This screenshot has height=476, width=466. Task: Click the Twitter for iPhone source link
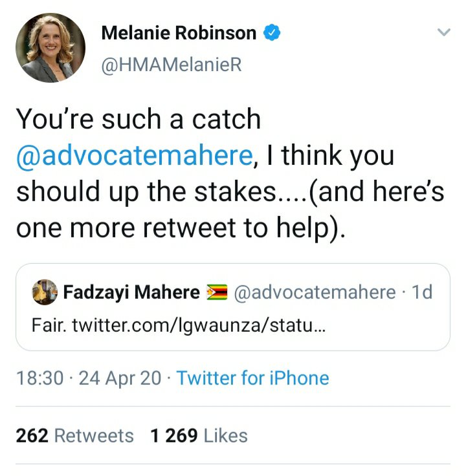pos(252,378)
